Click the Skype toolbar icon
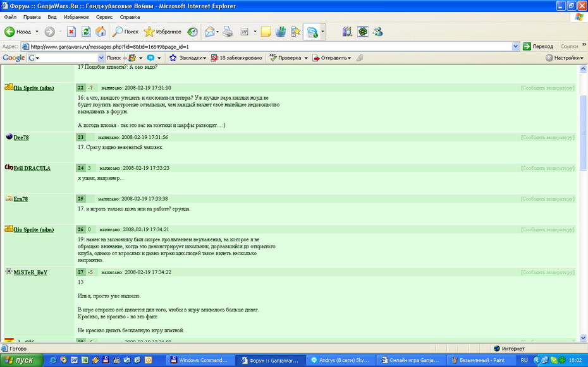Screen dimensions: 588x367 tap(312, 32)
